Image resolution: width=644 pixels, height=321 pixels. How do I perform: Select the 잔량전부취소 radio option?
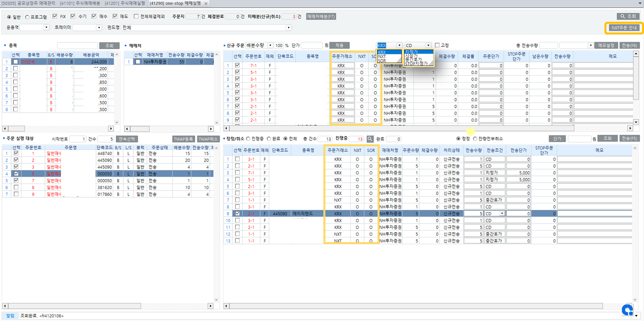point(475,139)
